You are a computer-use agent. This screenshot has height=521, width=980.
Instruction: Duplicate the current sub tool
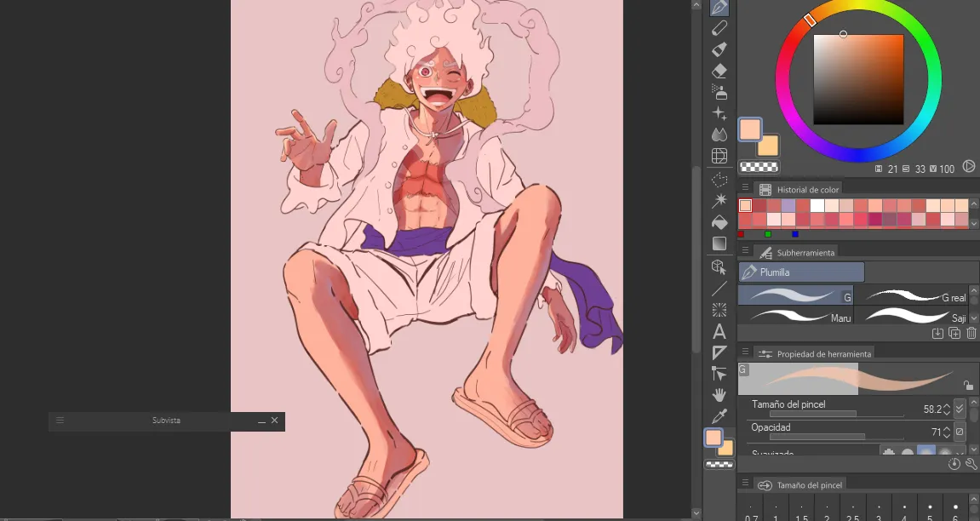tap(954, 334)
